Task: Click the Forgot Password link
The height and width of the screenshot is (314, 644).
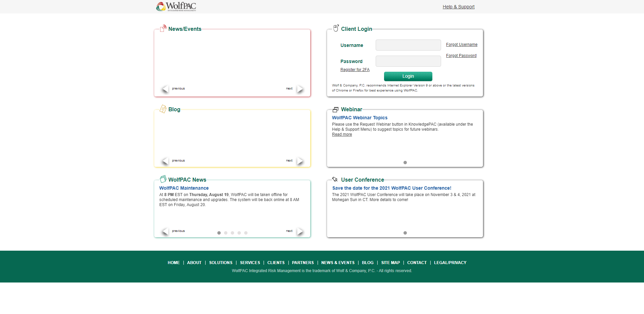Action: point(461,56)
